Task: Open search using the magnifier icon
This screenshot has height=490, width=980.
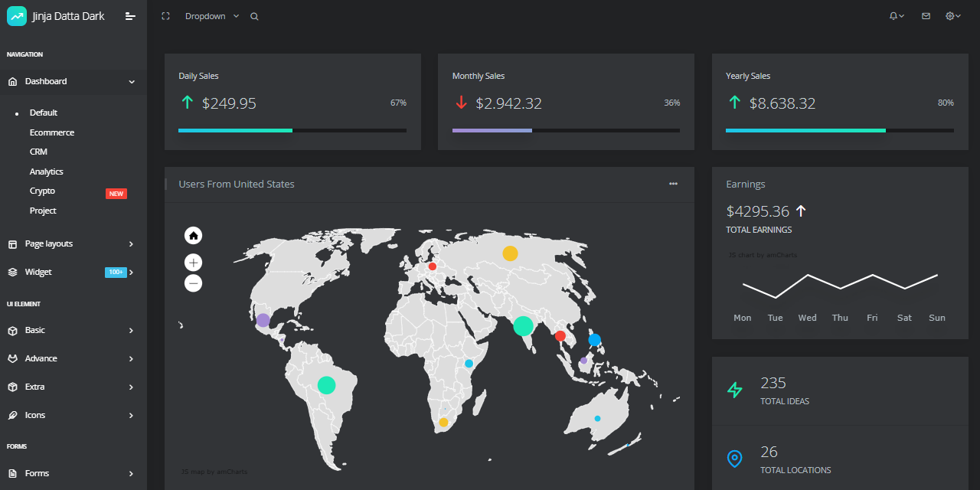Action: point(253,15)
